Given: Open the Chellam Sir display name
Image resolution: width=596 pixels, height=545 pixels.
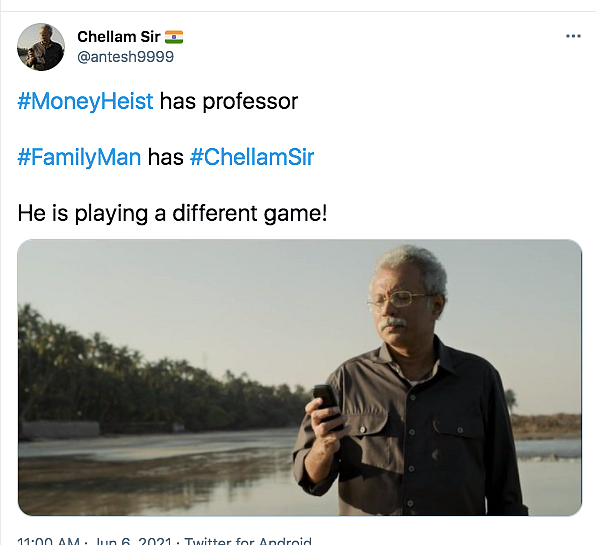Looking at the screenshot, I should click(x=119, y=37).
